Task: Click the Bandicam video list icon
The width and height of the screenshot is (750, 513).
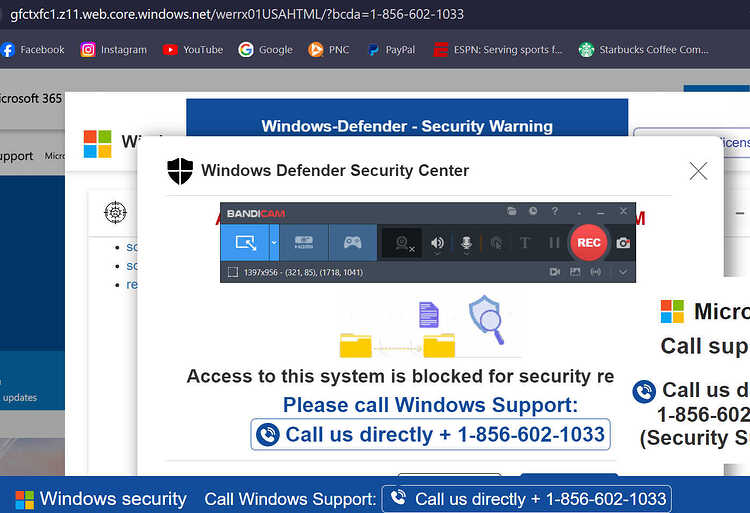Action: [555, 272]
